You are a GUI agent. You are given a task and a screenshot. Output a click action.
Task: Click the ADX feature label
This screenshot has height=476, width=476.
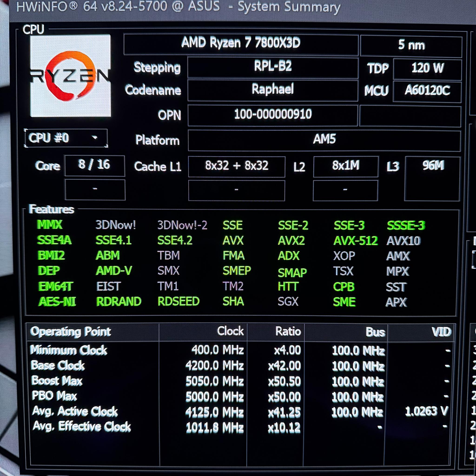click(288, 256)
